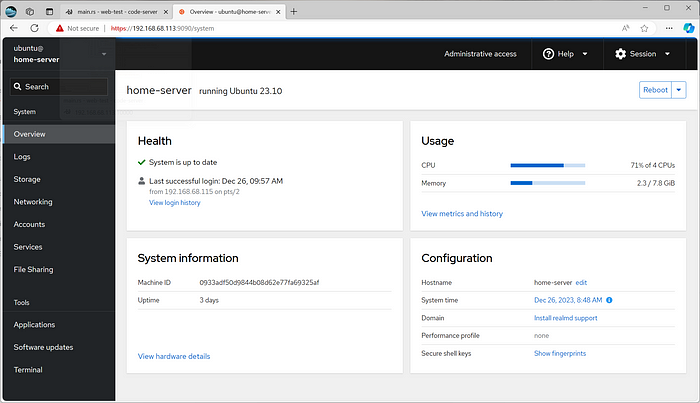Click the Session gear icon

(x=620, y=54)
